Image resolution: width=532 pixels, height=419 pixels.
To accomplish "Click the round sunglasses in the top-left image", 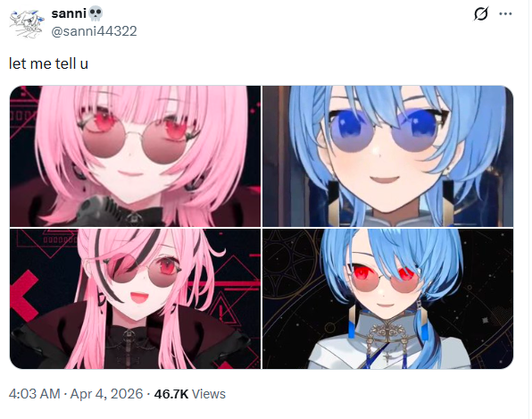I will pyautogui.click(x=135, y=139).
